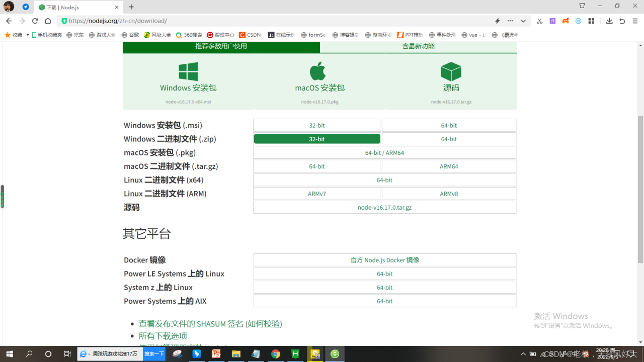The width and height of the screenshot is (644, 362).
Task: Expand the address bar dropdown arrow
Action: click(523, 21)
